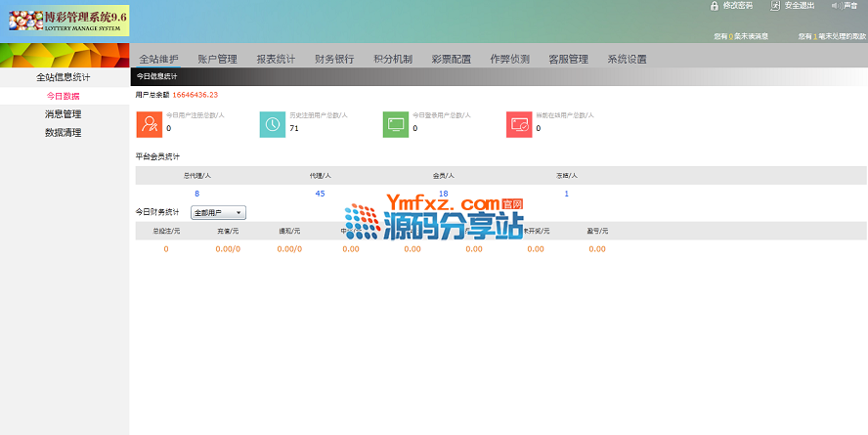This screenshot has width=868, height=435.
Task: Click the 代理 count value 45
Action: [x=320, y=194]
